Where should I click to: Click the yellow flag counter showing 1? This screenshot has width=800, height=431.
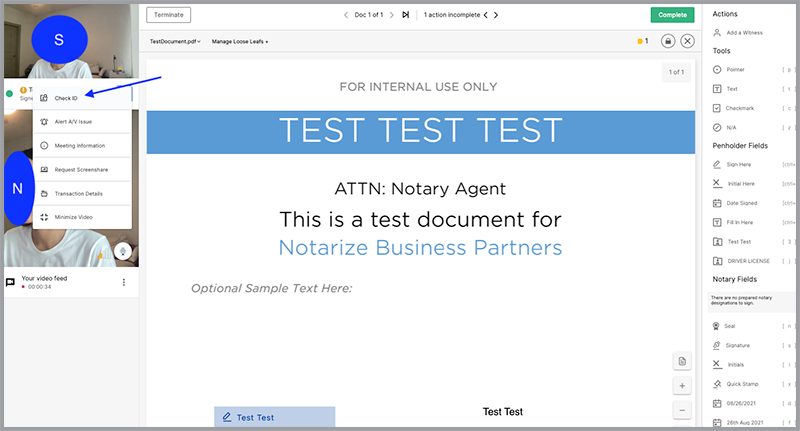point(643,41)
